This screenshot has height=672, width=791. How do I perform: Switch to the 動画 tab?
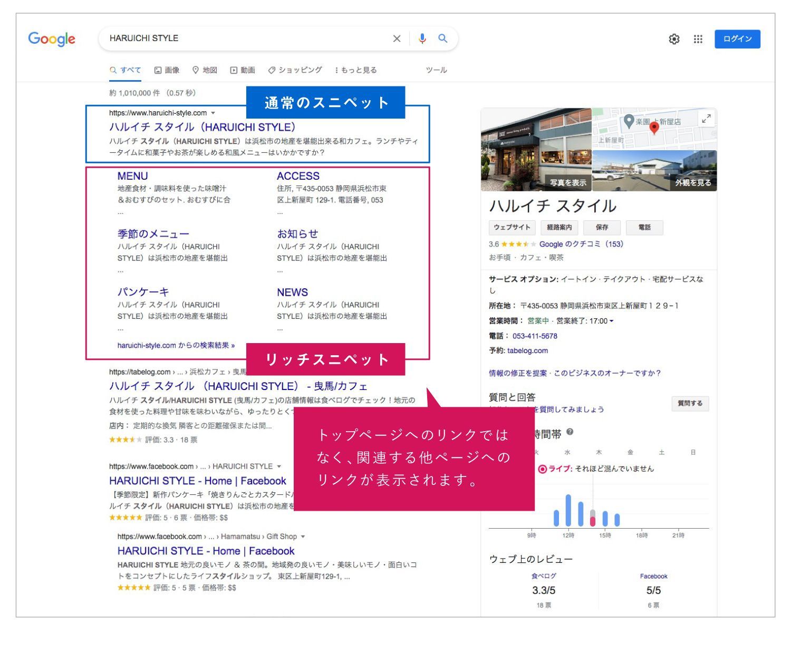243,70
